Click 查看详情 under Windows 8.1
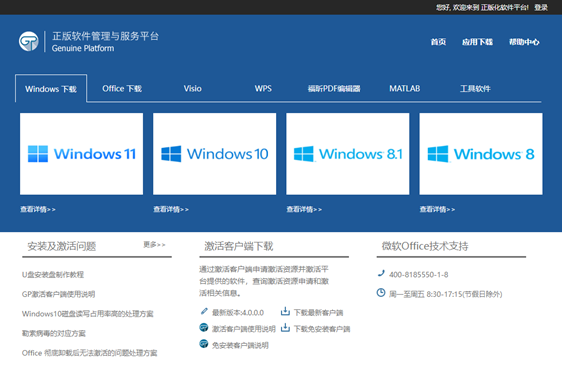The width and height of the screenshot is (562, 368). click(x=304, y=209)
